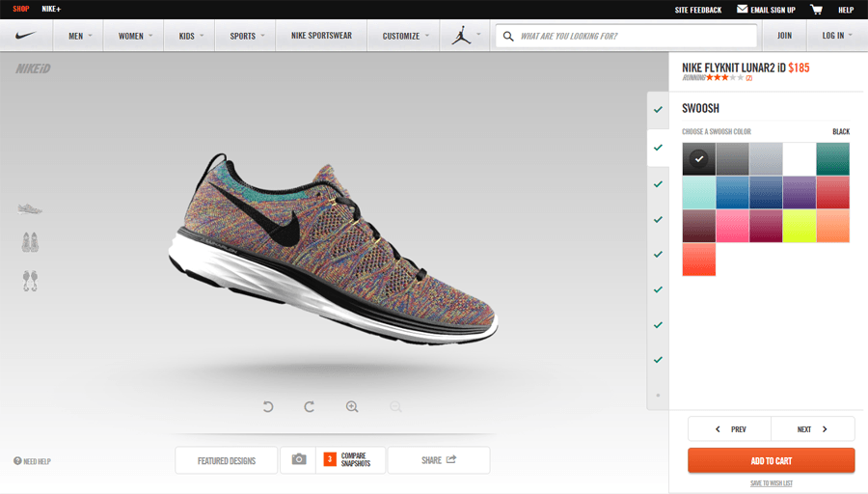Zoom out of the shoe view
This screenshot has width=868, height=494.
[x=395, y=407]
